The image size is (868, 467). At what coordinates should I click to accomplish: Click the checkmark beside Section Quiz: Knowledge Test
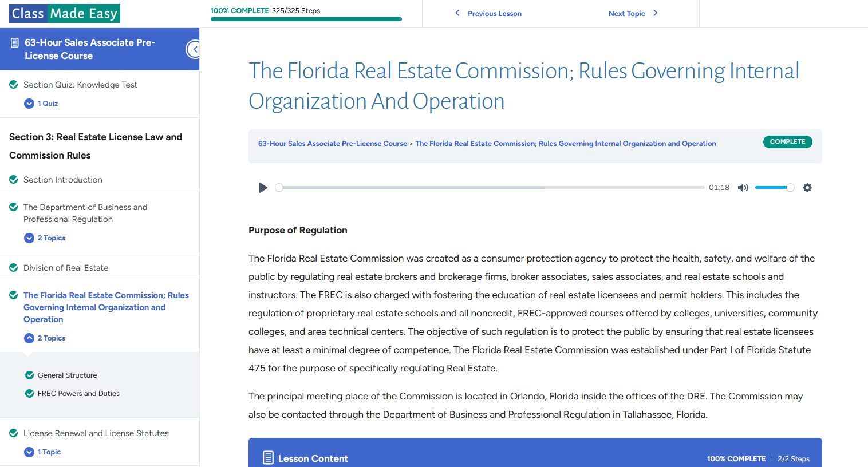click(x=14, y=85)
